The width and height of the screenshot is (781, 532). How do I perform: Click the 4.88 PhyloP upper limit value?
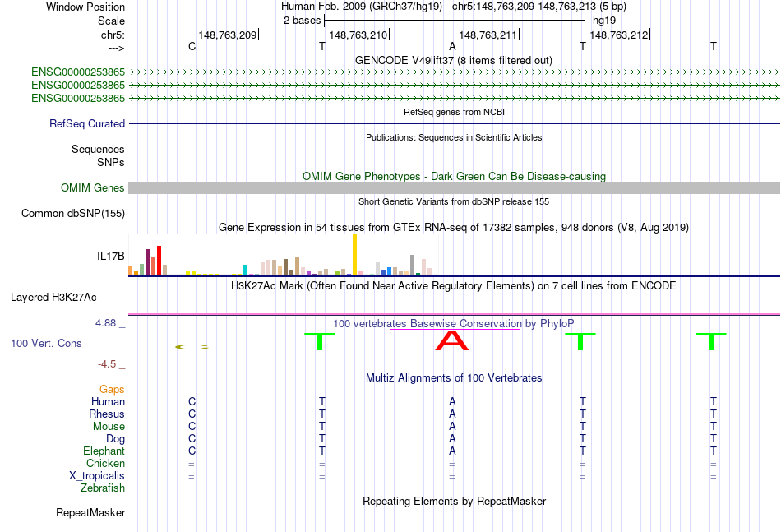pos(105,323)
